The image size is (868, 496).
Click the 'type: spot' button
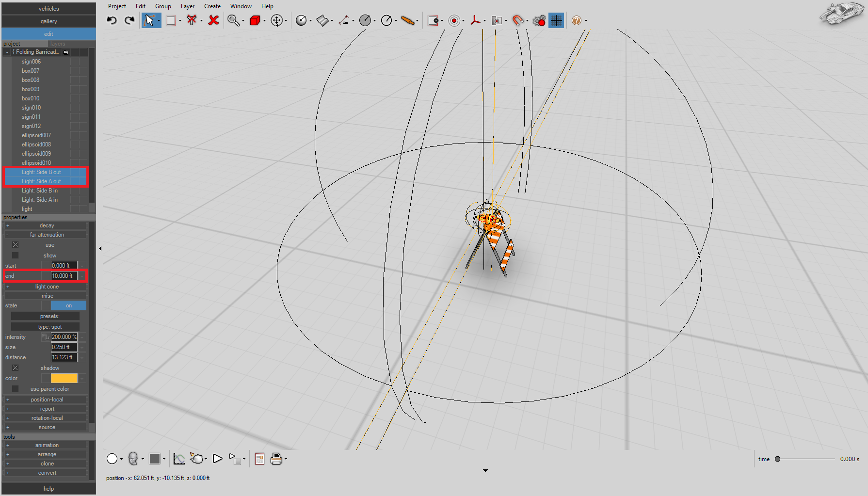click(x=45, y=327)
